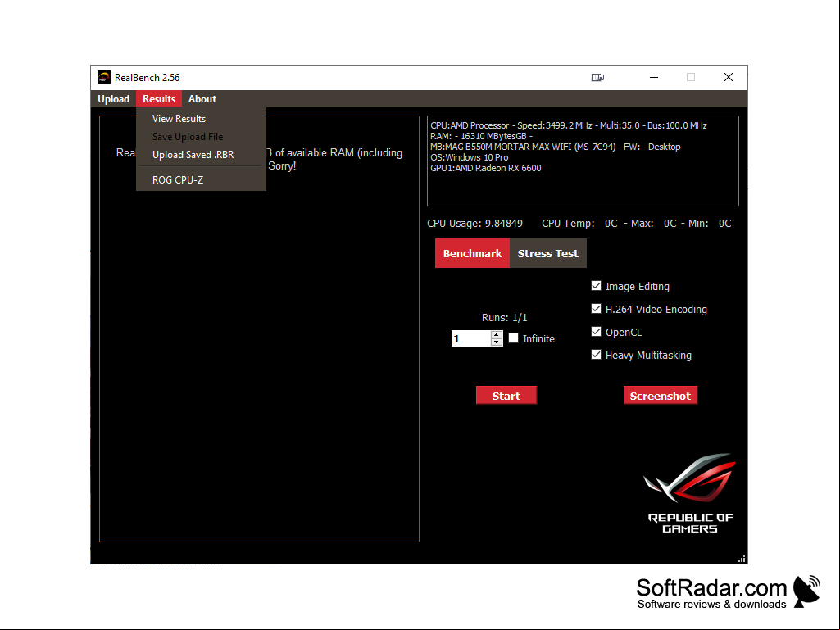Image resolution: width=840 pixels, height=630 pixels.
Task: Choose View Results from the menu
Action: click(201, 119)
